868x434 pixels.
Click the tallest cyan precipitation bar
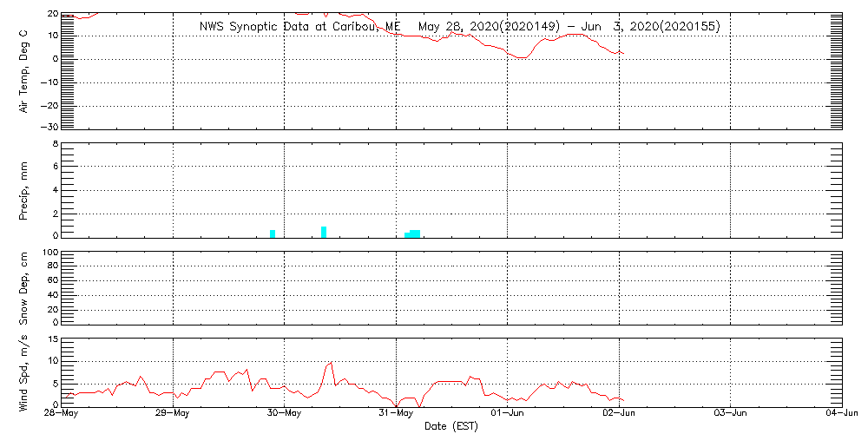click(x=324, y=232)
